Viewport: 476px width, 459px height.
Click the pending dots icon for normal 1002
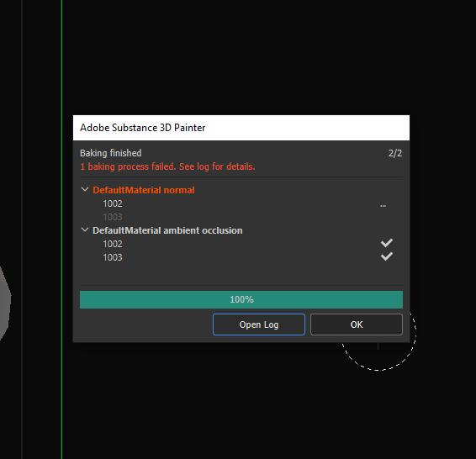coord(383,206)
